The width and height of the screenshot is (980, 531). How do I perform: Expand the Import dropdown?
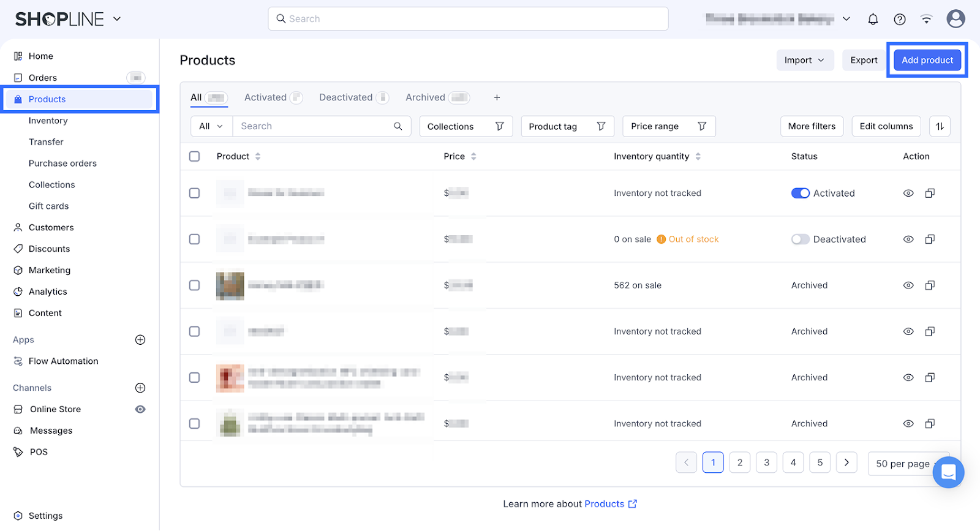click(805, 60)
